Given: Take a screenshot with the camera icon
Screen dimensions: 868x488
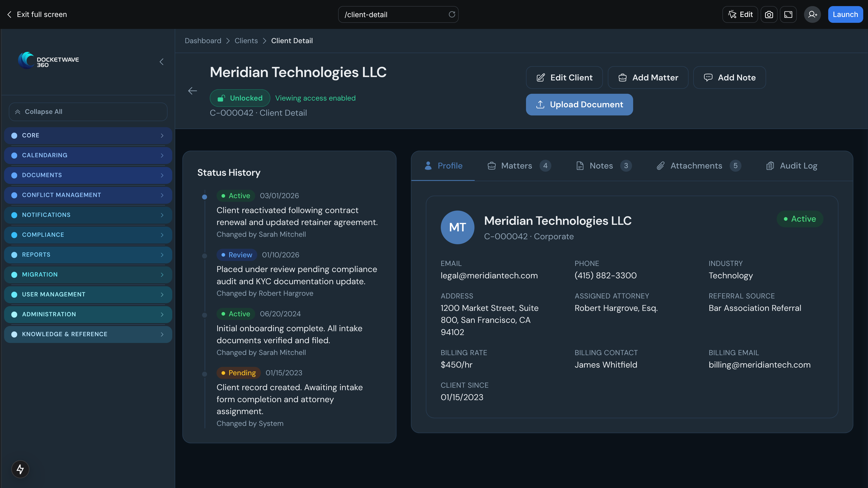Looking at the screenshot, I should click(x=769, y=14).
